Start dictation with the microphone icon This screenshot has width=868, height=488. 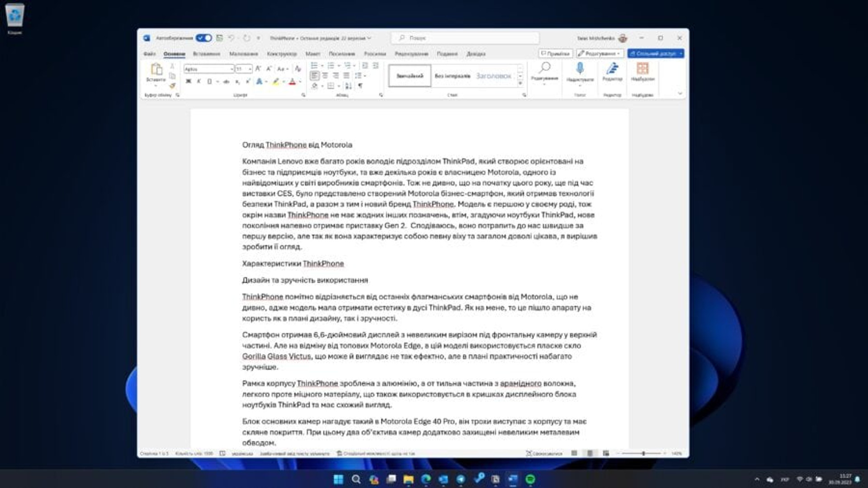[x=580, y=68]
